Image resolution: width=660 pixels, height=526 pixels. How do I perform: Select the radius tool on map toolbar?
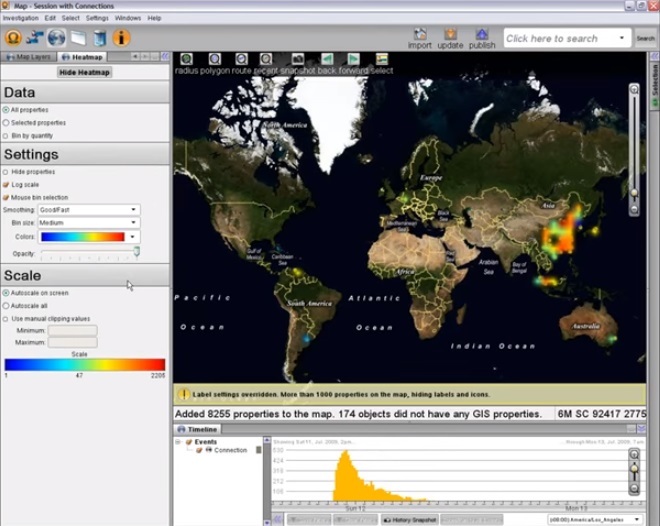pos(186,60)
